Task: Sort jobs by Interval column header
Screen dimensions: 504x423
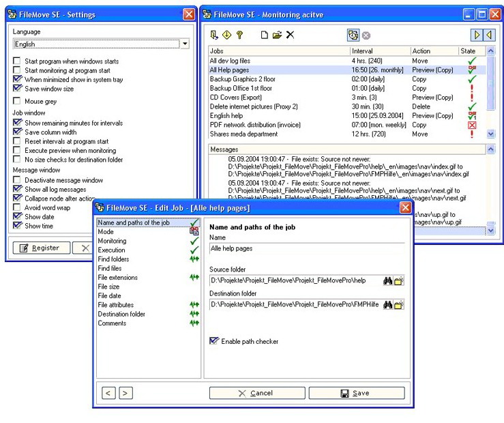Action: click(381, 50)
